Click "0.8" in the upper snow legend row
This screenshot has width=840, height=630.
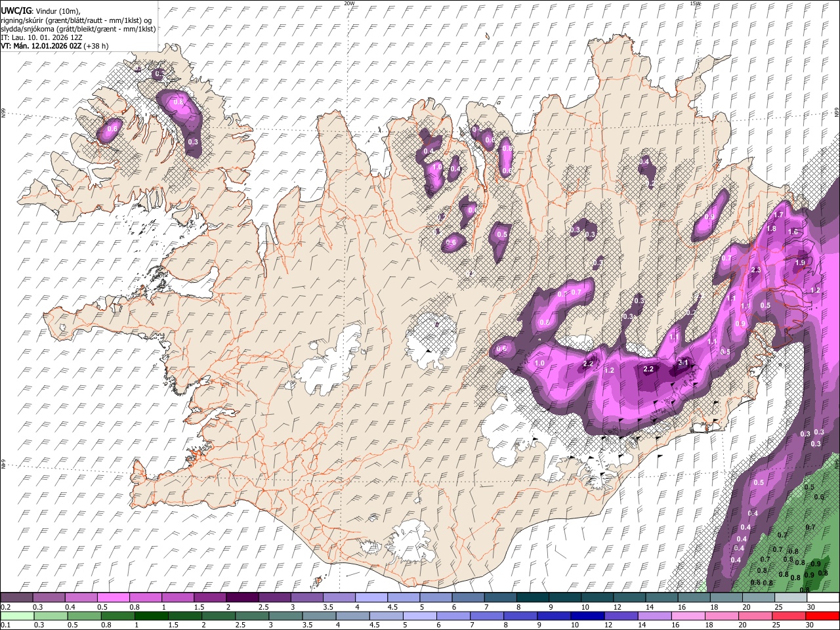135,607
